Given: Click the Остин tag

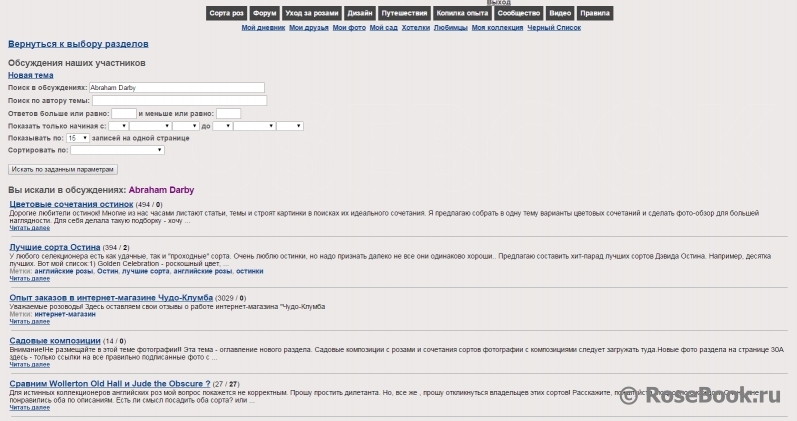Looking at the screenshot, I should click(107, 271).
